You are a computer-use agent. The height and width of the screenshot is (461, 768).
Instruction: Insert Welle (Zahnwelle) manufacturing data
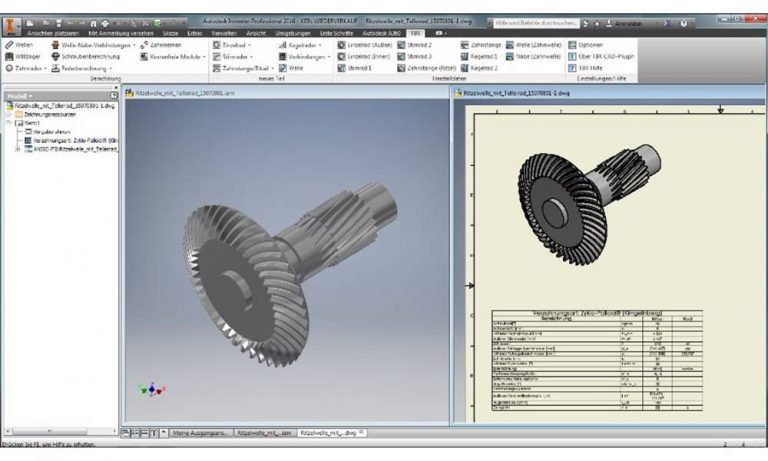click(x=533, y=45)
